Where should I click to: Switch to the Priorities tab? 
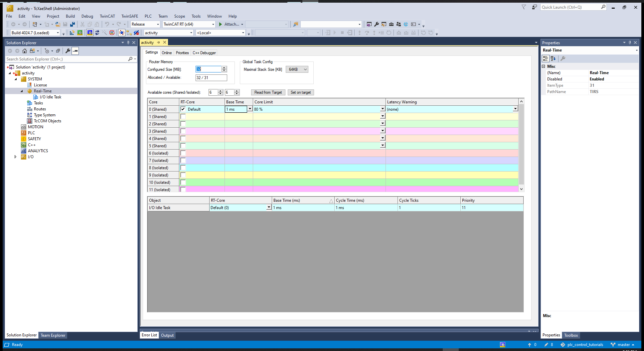coord(182,53)
